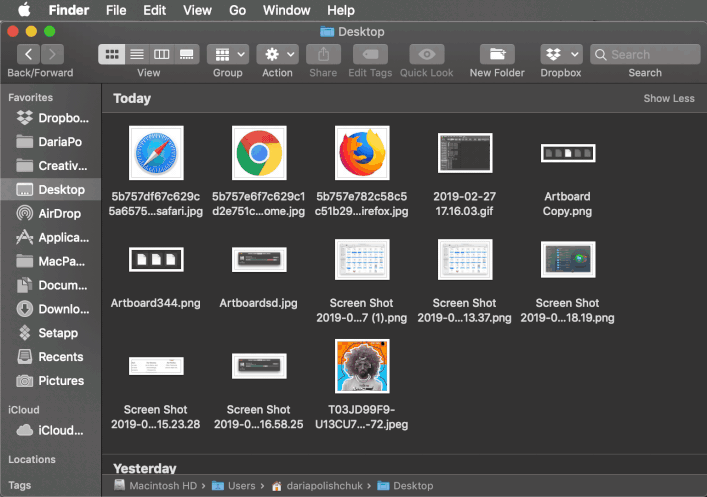Switch to column view mode
This screenshot has width=707, height=497.
coord(161,55)
